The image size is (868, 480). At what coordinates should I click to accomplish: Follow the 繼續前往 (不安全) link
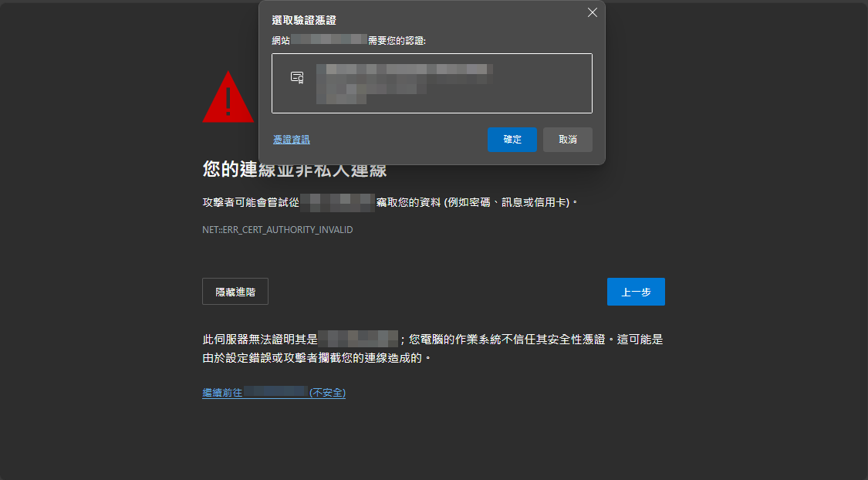[274, 393]
